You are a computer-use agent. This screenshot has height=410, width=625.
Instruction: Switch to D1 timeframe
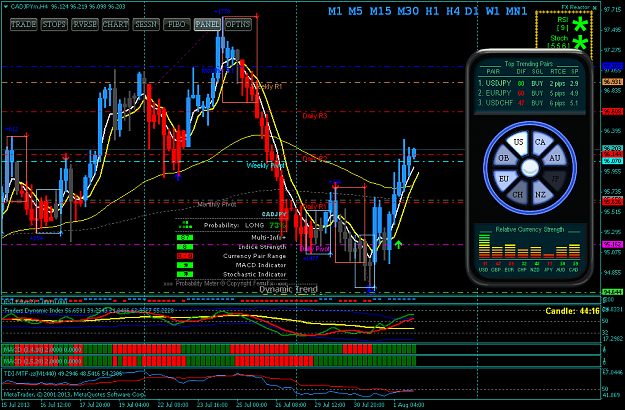click(x=472, y=11)
